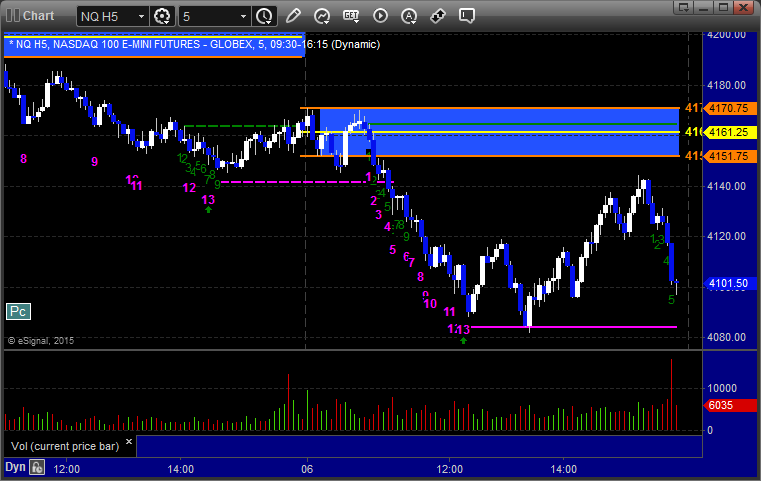Click the 4120.00 price axis label
Screen dimensions: 761x481
tap(727, 236)
